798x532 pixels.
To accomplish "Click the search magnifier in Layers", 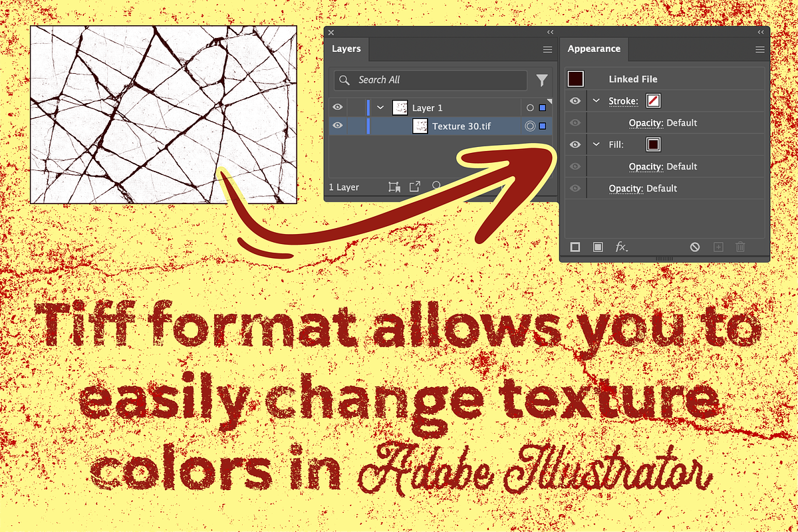I will pyautogui.click(x=344, y=80).
